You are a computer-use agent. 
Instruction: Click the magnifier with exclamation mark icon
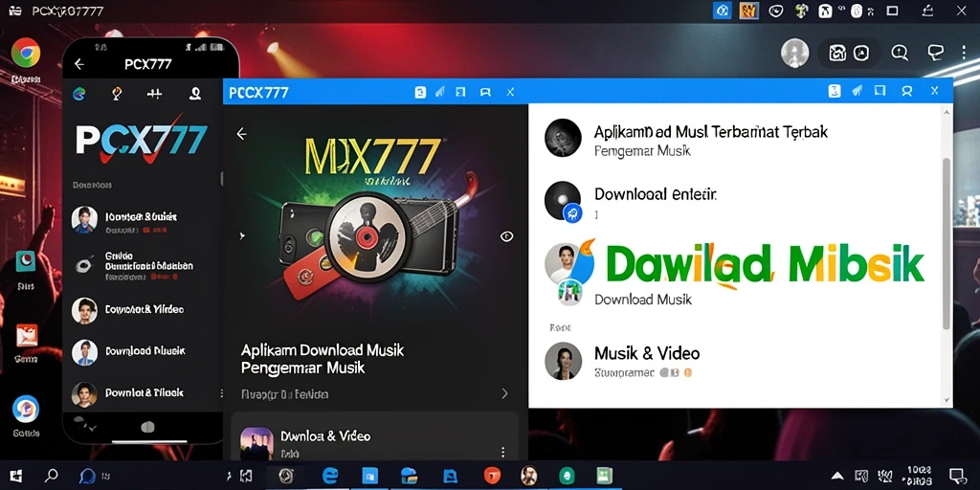pos(900,54)
